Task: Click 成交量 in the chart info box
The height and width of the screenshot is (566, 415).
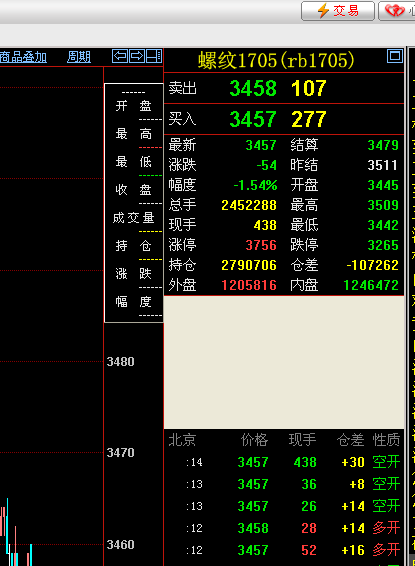Action: (x=134, y=218)
